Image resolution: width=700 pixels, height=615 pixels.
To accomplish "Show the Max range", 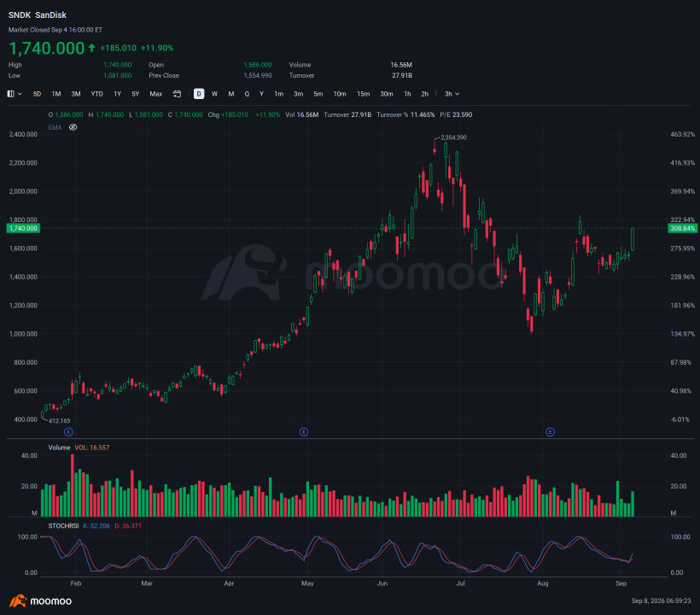I will pyautogui.click(x=156, y=94).
